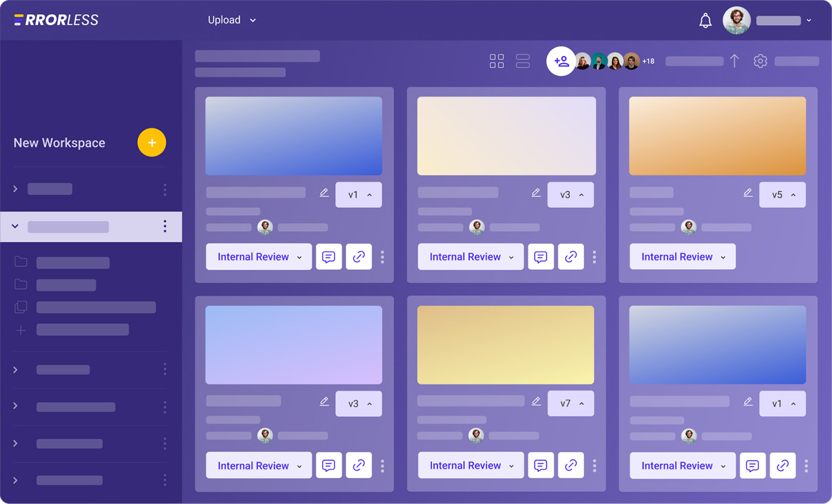Switch to list view layout
Viewport: 832px width, 504px height.
click(x=522, y=61)
